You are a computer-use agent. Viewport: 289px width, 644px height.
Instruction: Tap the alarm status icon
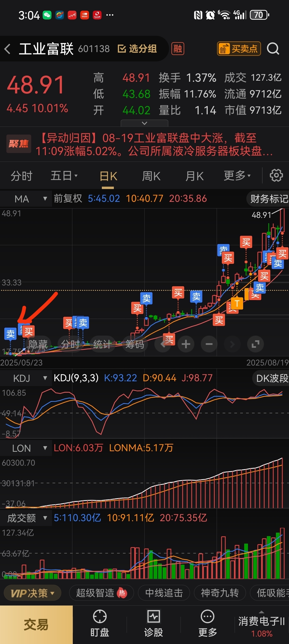(x=210, y=15)
